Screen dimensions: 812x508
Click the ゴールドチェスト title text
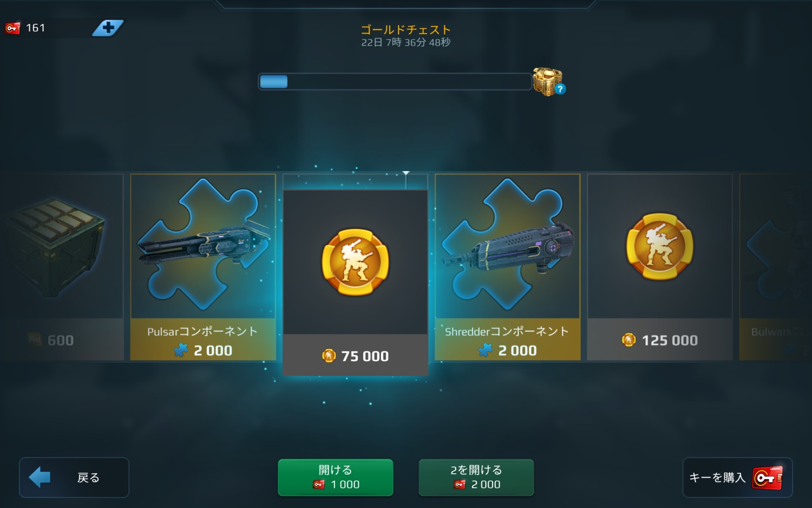[x=406, y=30]
